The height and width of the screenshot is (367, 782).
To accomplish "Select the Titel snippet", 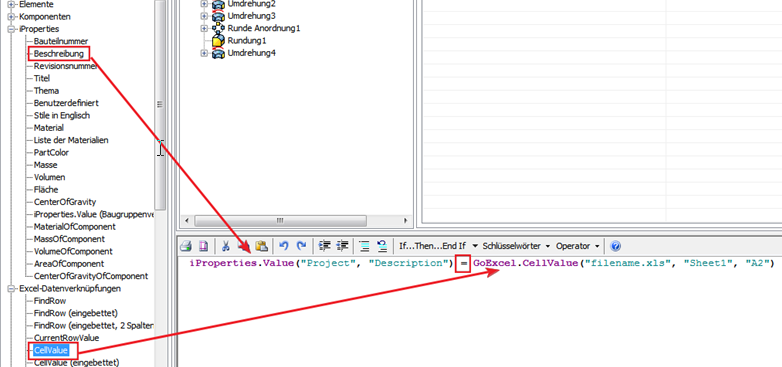I will (42, 78).
